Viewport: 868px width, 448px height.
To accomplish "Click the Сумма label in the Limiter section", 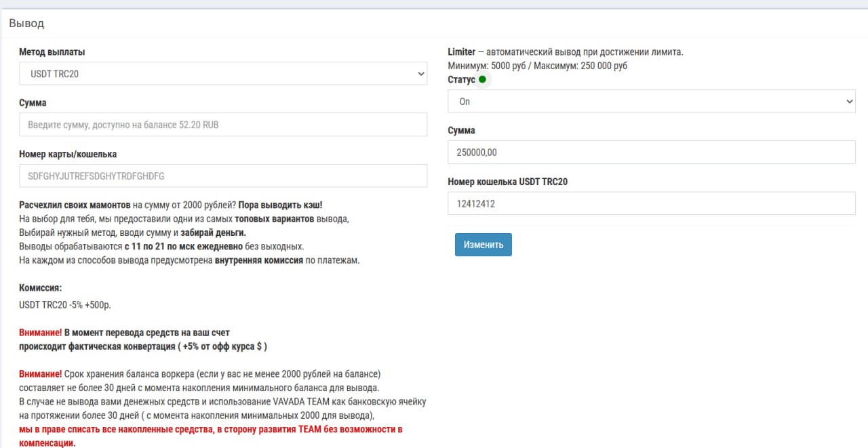I will click(461, 130).
